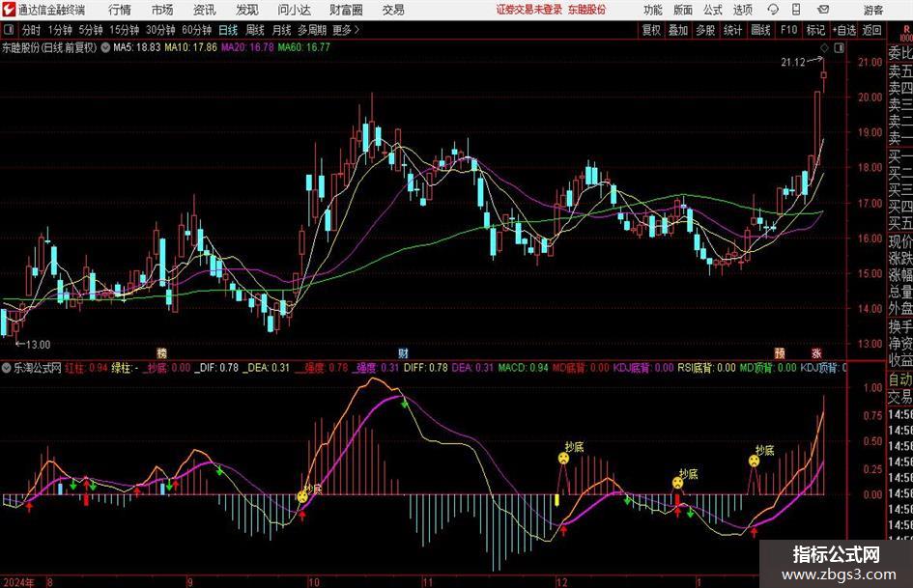Click the 抄底 smiley icon near December start
913x588 pixels.
pyautogui.click(x=563, y=459)
